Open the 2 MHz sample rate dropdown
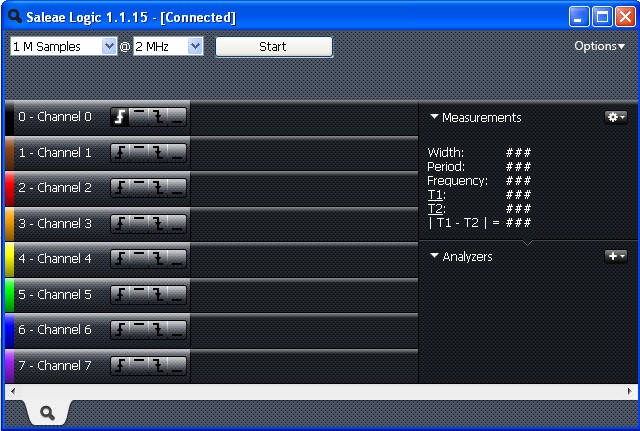Image resolution: width=640 pixels, height=431 pixels. (168, 47)
